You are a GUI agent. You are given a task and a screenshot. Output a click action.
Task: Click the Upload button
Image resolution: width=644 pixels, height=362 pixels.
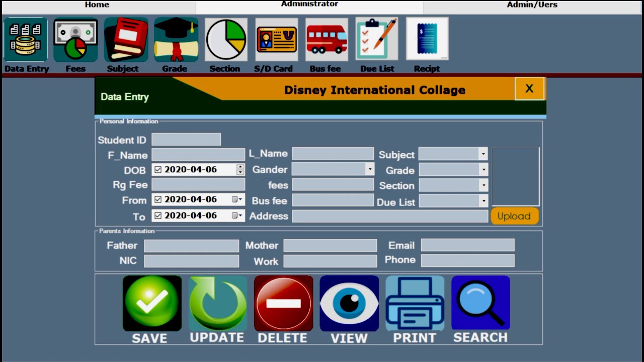tap(514, 216)
